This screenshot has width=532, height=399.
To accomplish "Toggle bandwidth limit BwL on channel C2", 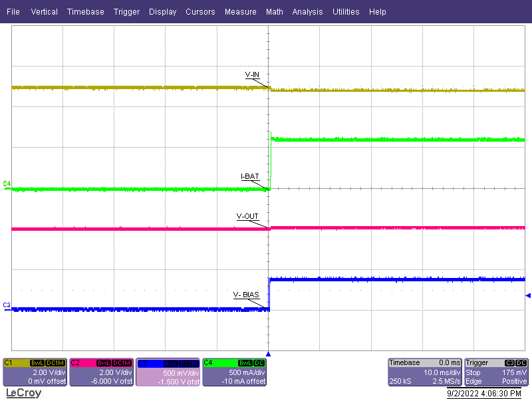I will pyautogui.click(x=103, y=361).
